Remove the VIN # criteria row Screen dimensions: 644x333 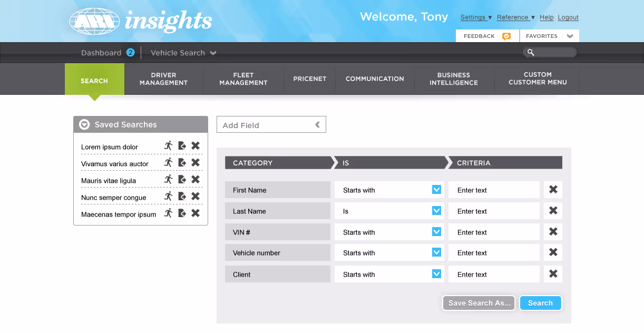coord(553,231)
